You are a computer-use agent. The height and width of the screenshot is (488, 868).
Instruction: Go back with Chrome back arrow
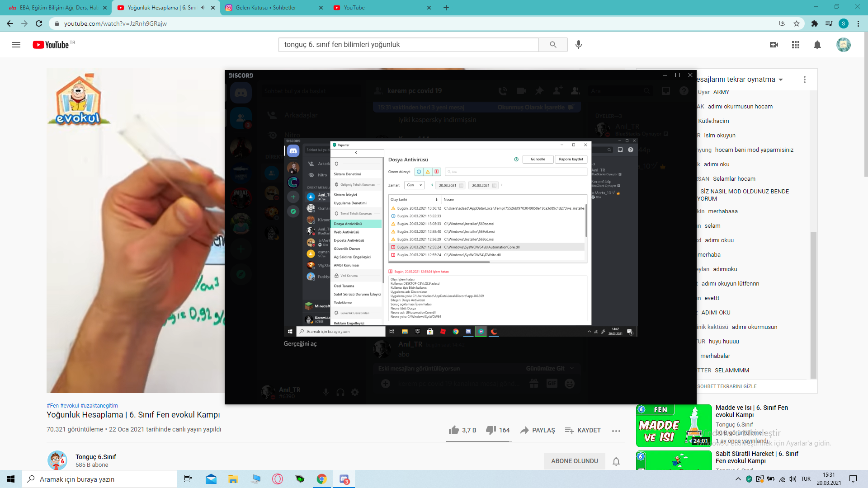pos(10,23)
